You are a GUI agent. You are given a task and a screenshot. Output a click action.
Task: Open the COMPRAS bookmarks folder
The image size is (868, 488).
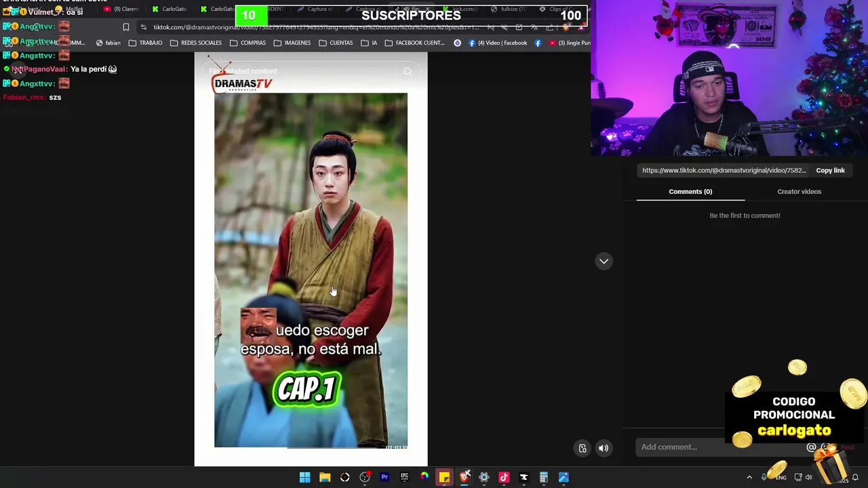pyautogui.click(x=248, y=43)
